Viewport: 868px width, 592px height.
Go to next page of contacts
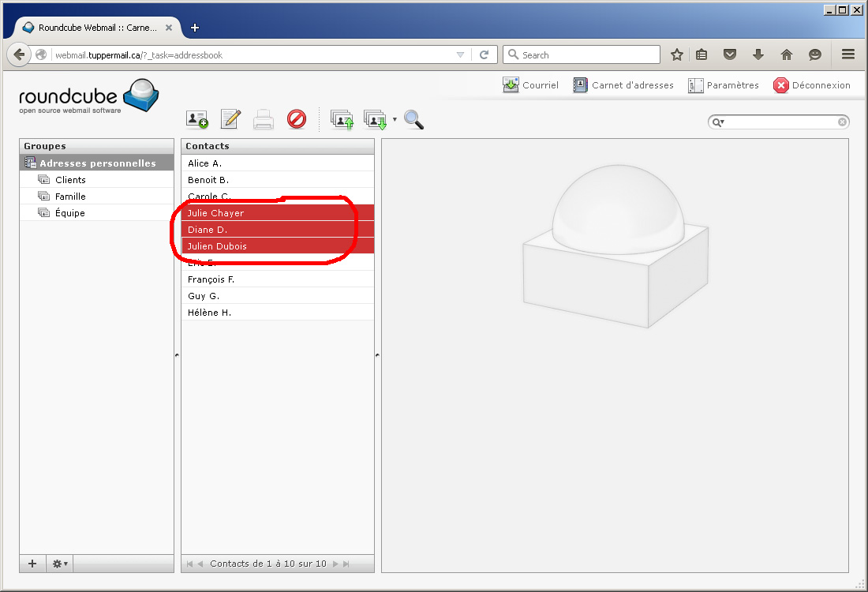coord(335,564)
